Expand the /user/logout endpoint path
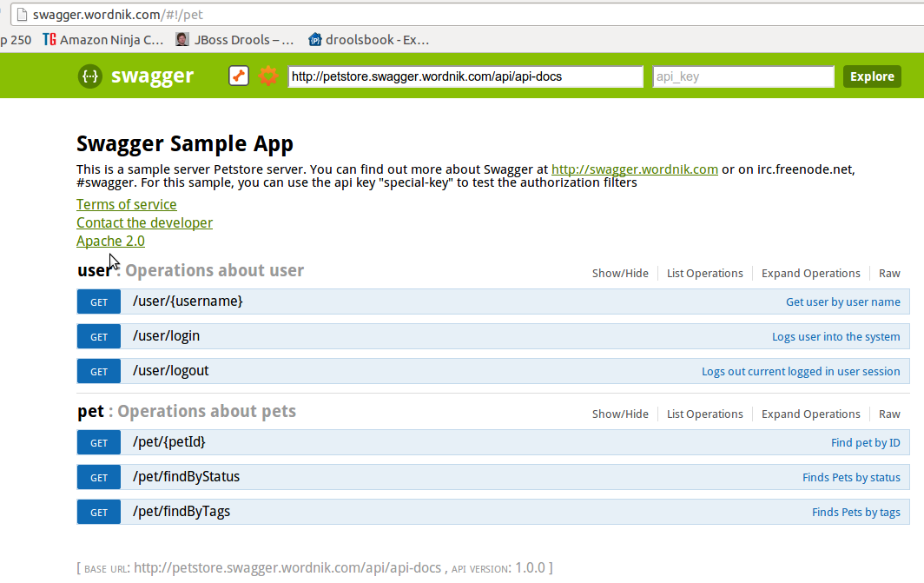 (170, 371)
